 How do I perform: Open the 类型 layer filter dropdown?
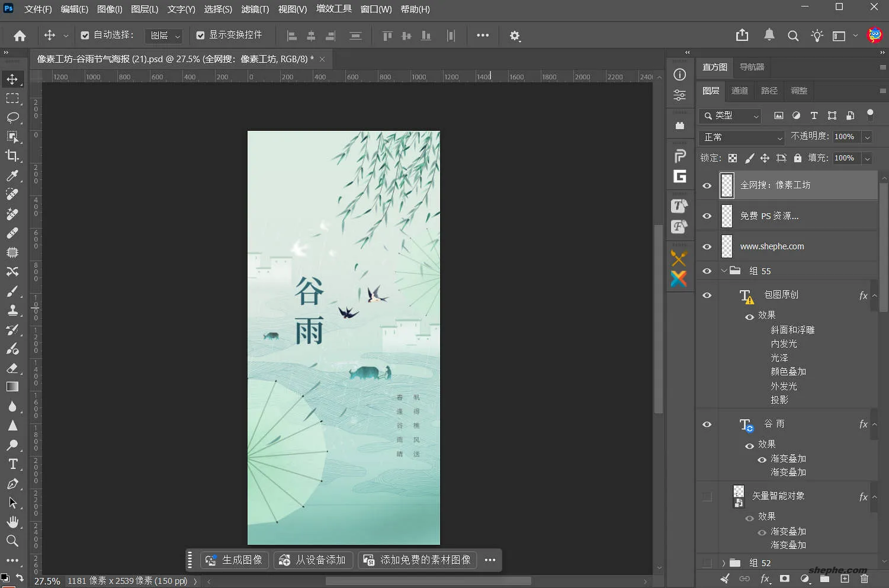click(730, 115)
